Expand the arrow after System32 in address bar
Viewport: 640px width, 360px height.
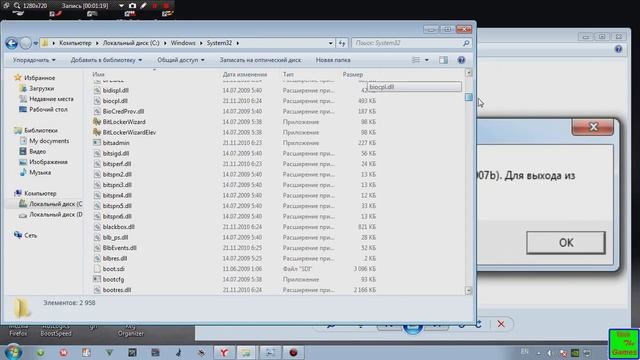[238, 43]
